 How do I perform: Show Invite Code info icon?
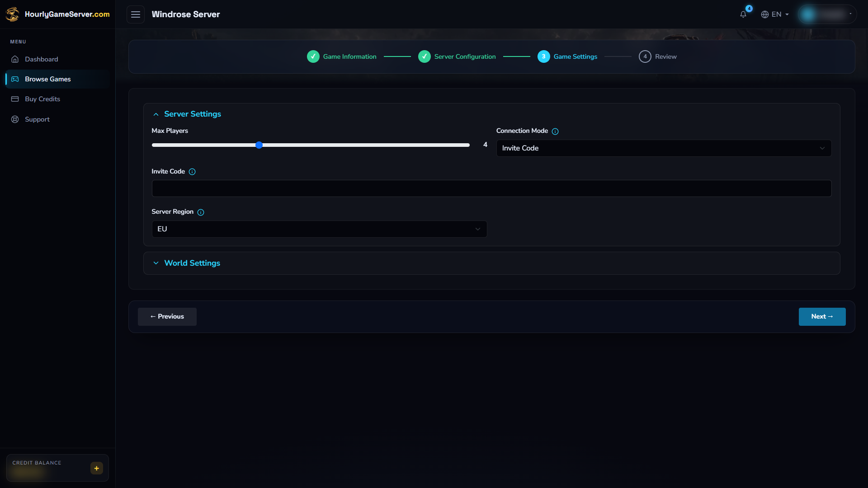coord(192,172)
